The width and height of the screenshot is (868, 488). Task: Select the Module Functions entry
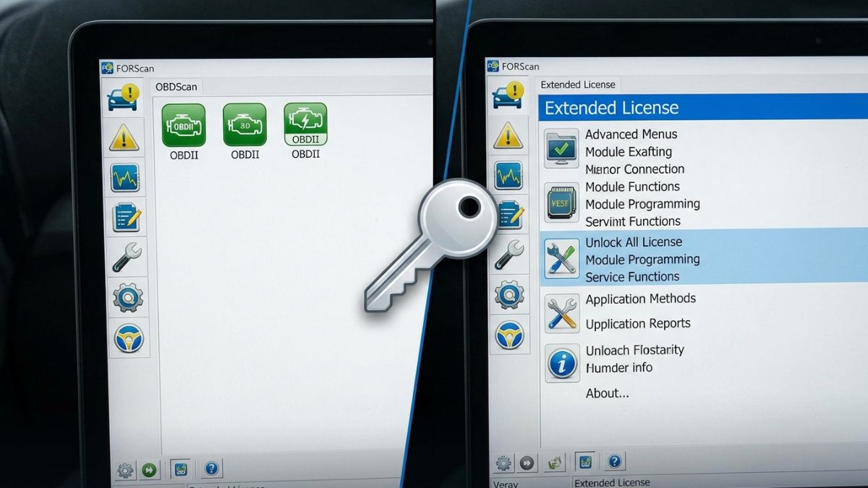point(632,187)
